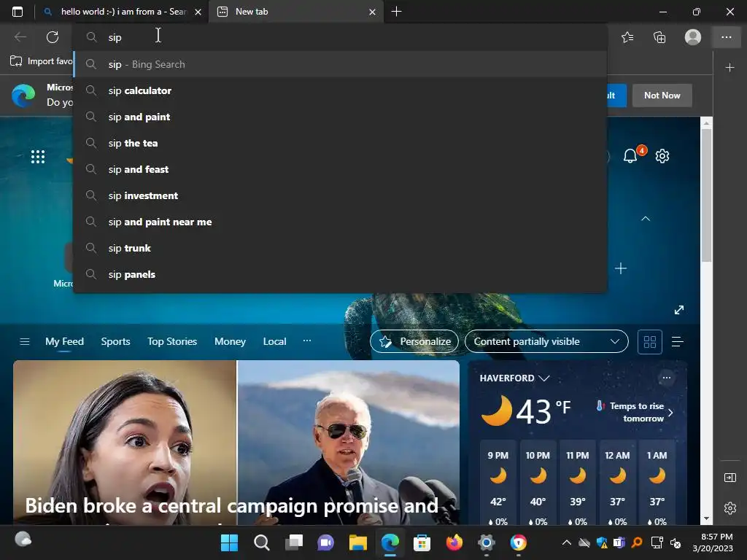Screen dimensions: 747x560
Task: Select the sip panels suggestion
Action: point(340,274)
